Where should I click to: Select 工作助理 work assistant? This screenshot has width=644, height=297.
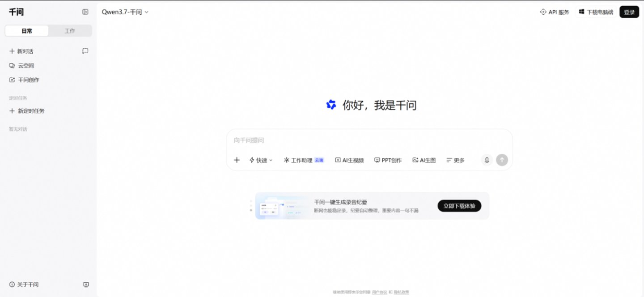tap(304, 160)
